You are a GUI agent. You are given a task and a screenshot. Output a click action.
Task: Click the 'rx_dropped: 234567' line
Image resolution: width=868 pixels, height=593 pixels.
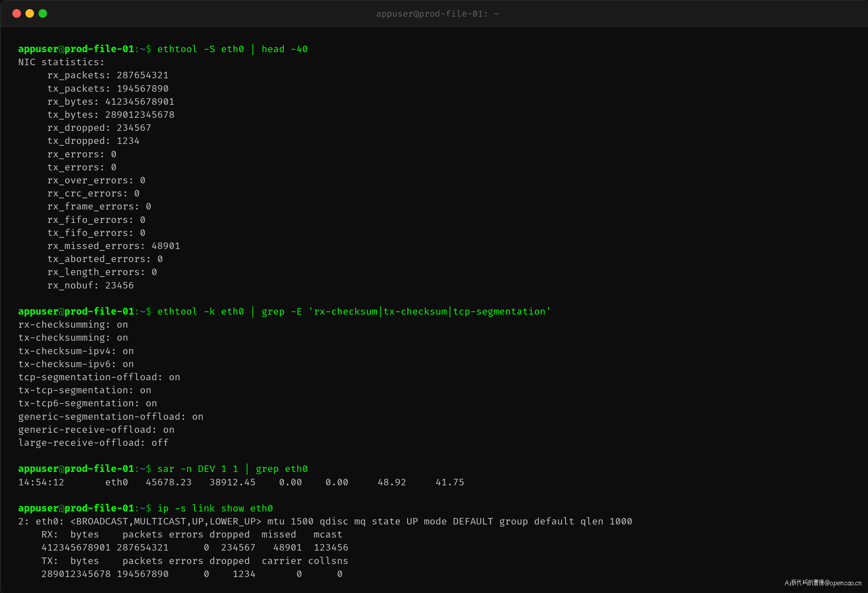(99, 128)
